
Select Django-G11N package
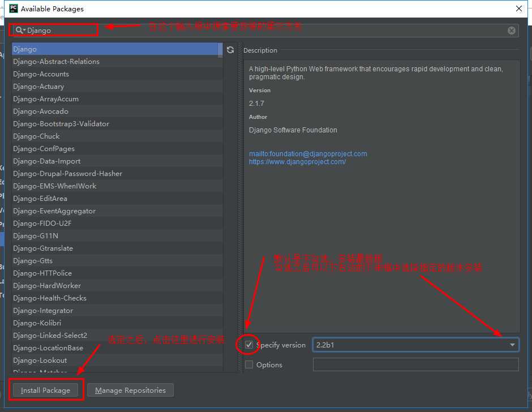pos(117,236)
